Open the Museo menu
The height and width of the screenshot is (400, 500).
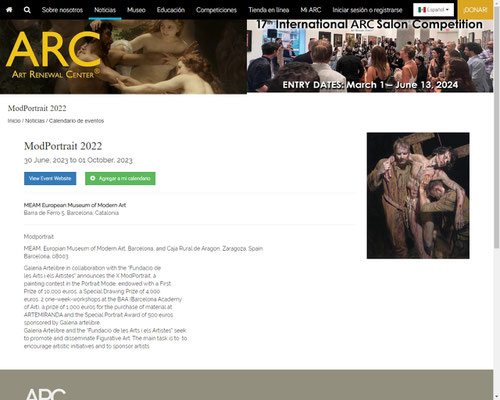pos(136,10)
